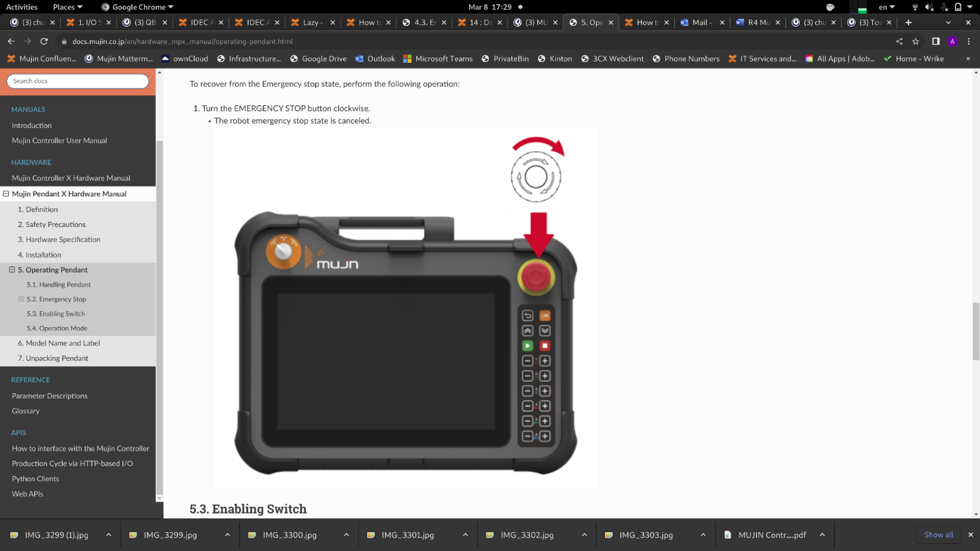Click the Search docs input field
Viewport: 980px width, 551px height.
78,81
